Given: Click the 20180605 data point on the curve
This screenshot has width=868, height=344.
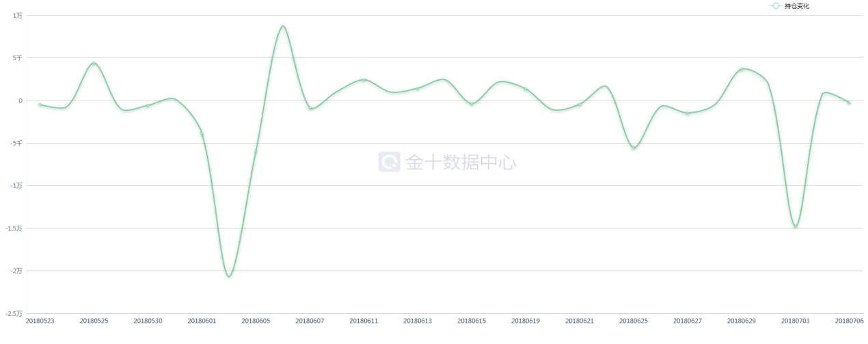Looking at the screenshot, I should click(x=256, y=151).
